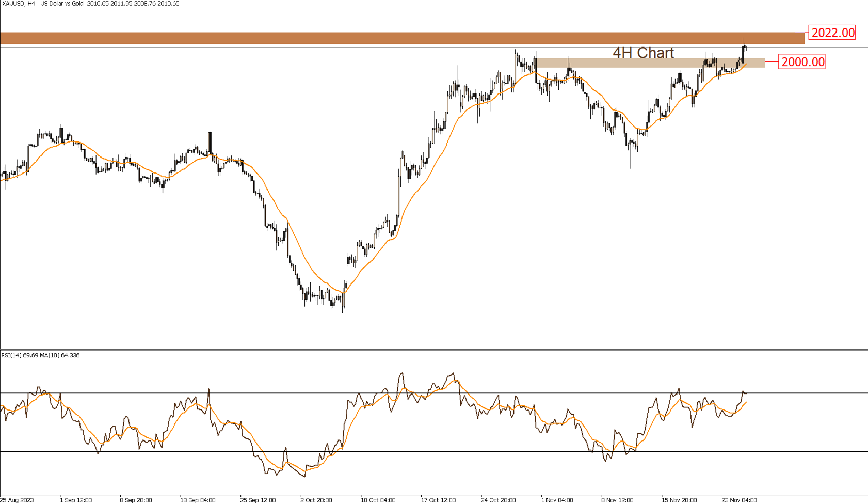Click the '1 Sep 12:00' time label
868x504 pixels.
pyautogui.click(x=76, y=500)
